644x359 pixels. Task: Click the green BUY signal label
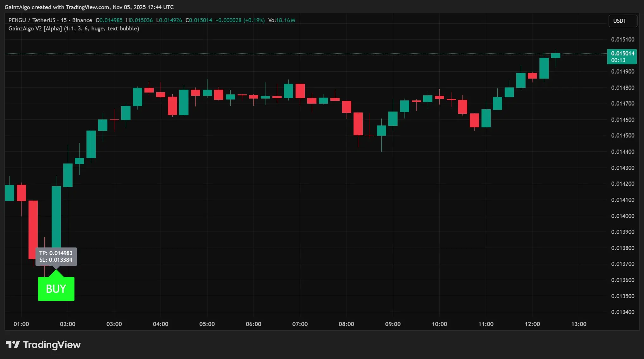pyautogui.click(x=56, y=289)
